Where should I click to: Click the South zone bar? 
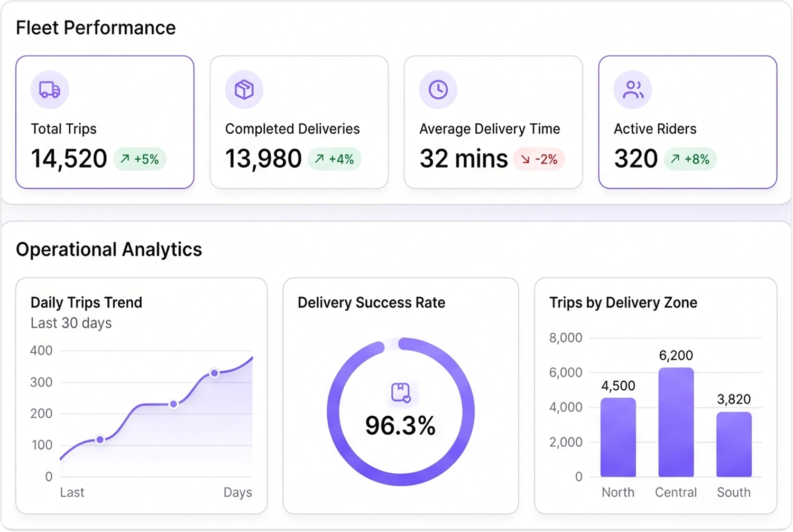[734, 444]
